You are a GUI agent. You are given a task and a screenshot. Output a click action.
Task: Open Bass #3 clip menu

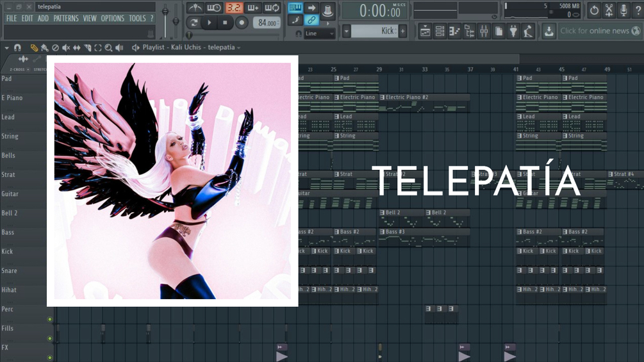tap(383, 231)
